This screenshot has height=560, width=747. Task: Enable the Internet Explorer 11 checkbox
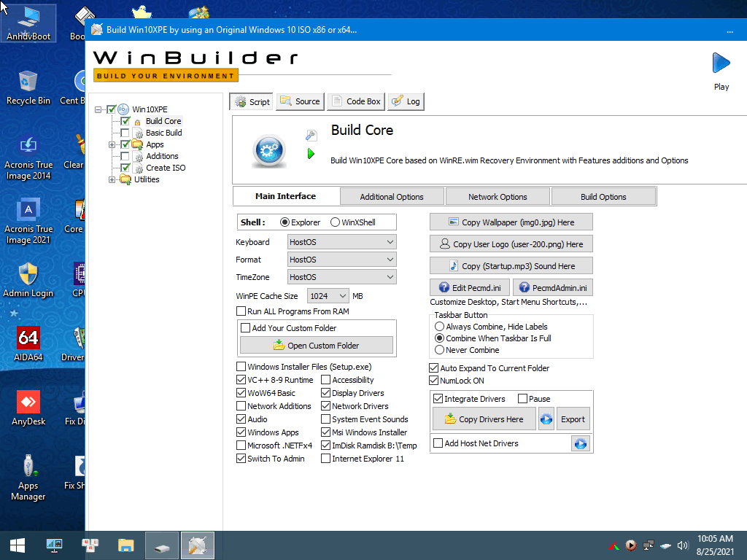point(326,459)
